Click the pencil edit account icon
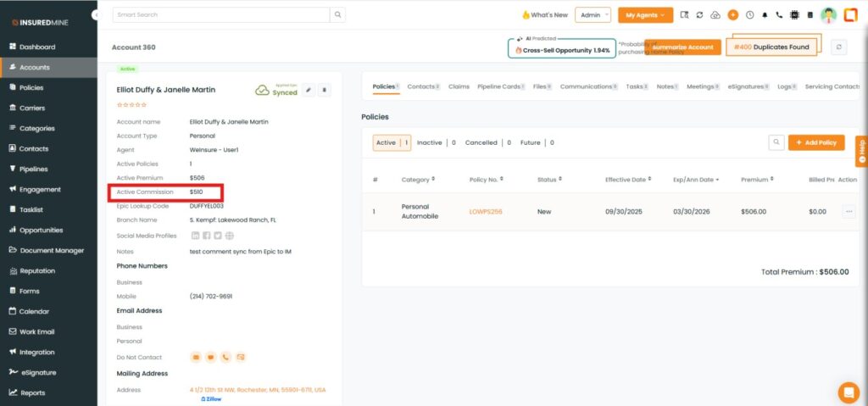 pos(309,89)
